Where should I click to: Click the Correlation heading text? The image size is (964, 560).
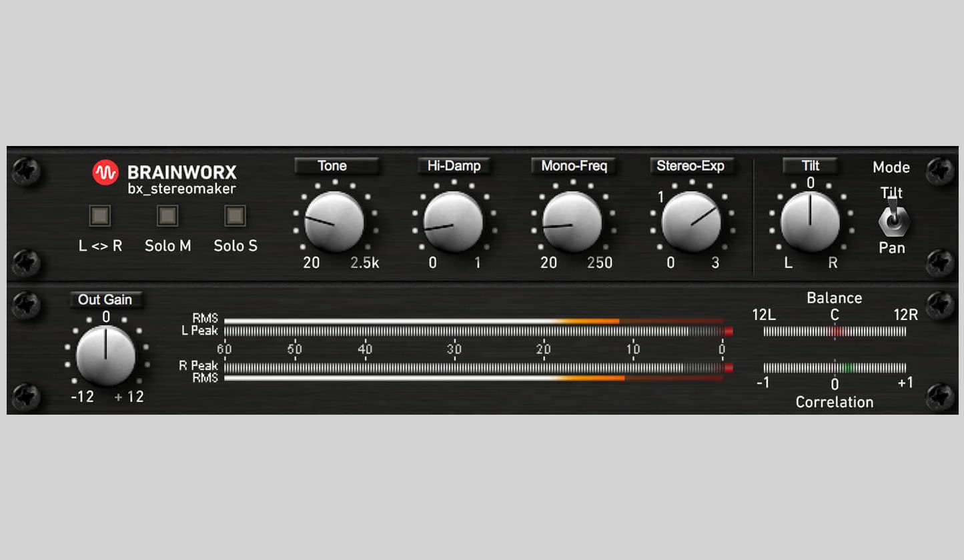pyautogui.click(x=835, y=403)
